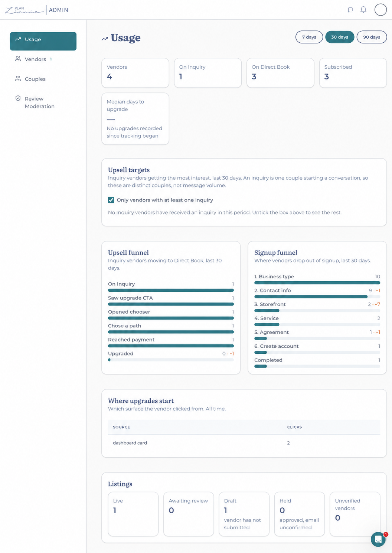Click the Vendors stat card

(135, 73)
